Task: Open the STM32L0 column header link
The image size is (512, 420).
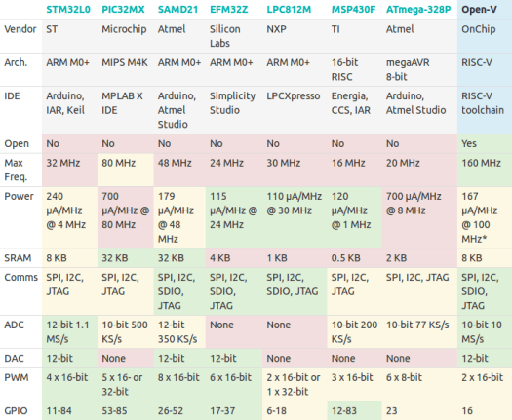Action: (68, 9)
